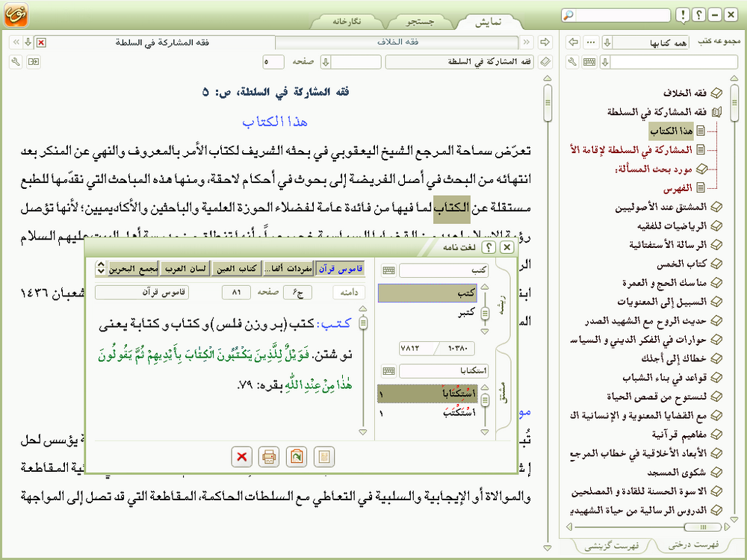
Task: Open the main help question mark button
Action: click(x=698, y=15)
